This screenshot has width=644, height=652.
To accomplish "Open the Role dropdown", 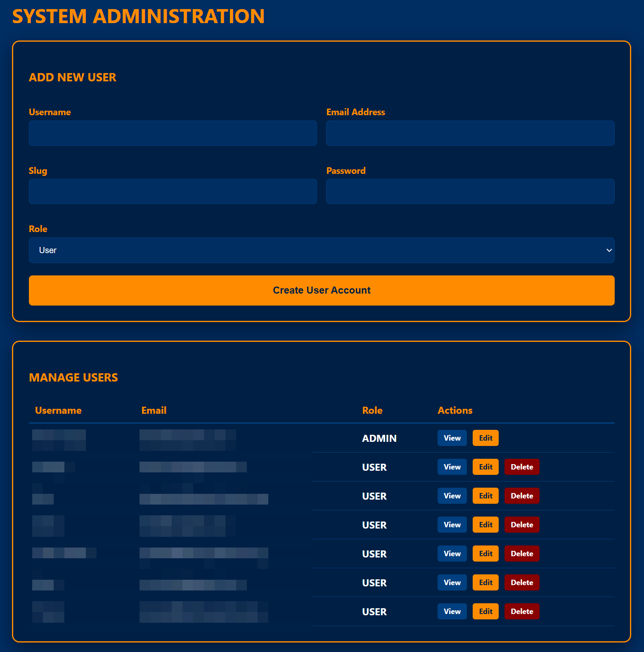I will click(x=321, y=250).
